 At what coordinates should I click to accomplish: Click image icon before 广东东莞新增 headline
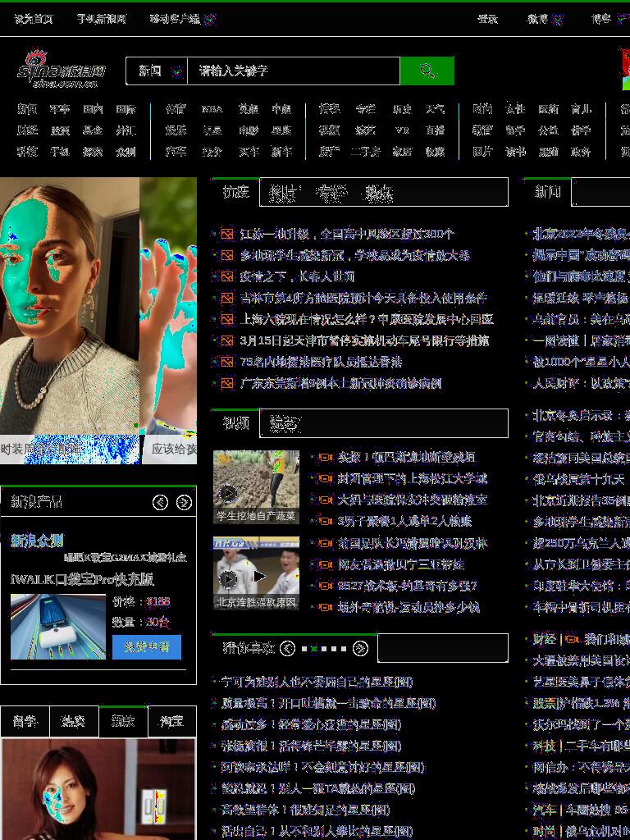pyautogui.click(x=227, y=384)
